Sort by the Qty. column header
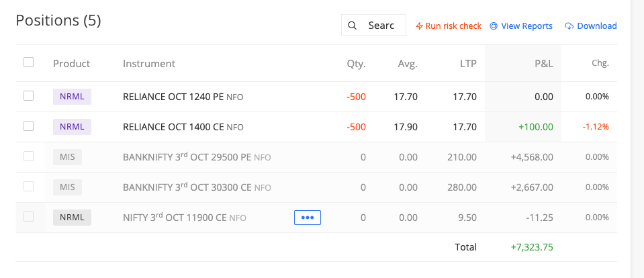The height and width of the screenshot is (278, 644). click(x=356, y=64)
